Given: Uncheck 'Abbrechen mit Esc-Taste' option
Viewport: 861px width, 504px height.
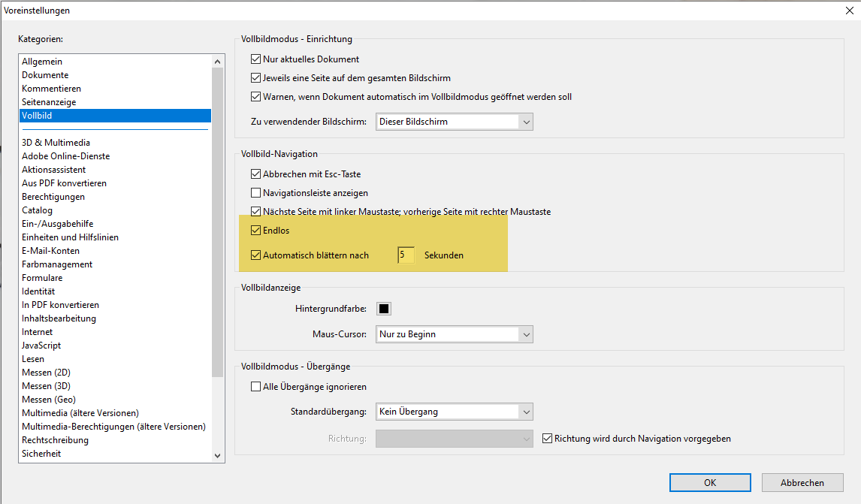Looking at the screenshot, I should point(255,174).
